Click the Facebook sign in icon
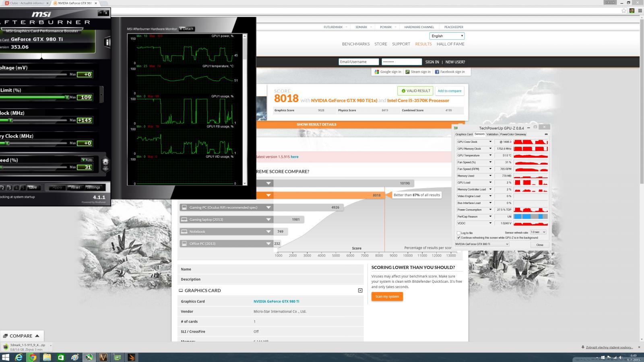 tap(437, 72)
